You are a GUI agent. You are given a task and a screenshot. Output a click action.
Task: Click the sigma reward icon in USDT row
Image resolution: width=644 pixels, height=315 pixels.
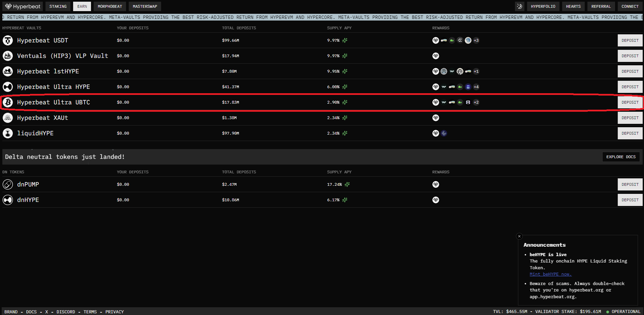[x=460, y=40]
